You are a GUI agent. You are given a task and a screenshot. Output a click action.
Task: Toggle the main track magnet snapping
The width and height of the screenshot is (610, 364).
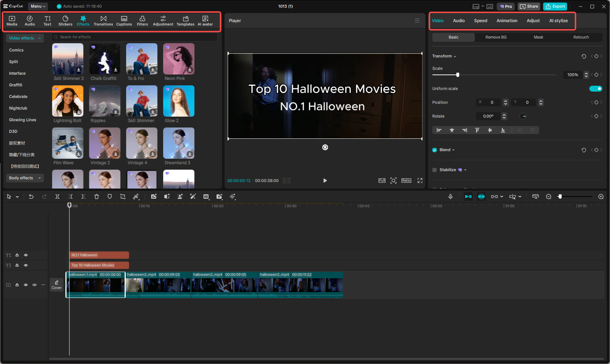pos(468,197)
